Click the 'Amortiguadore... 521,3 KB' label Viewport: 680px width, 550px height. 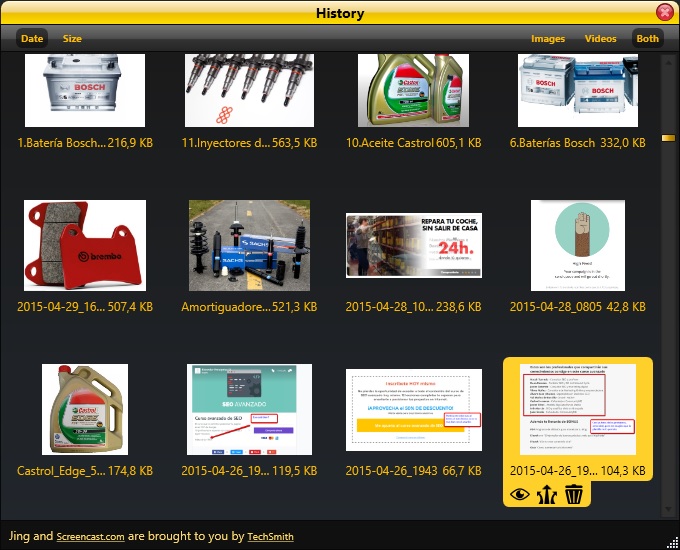[x=249, y=307]
